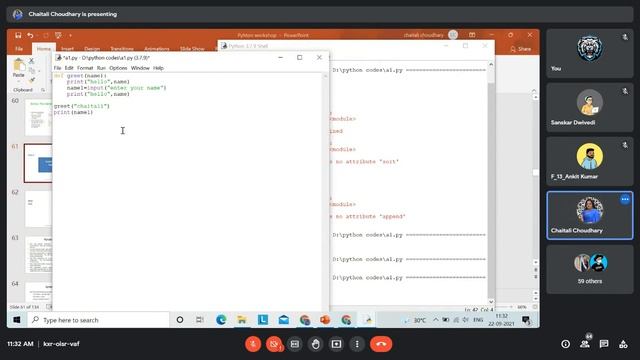Image resolution: width=640 pixels, height=360 pixels.
Task: Unmute microphone in Meet controls
Action: (253, 344)
